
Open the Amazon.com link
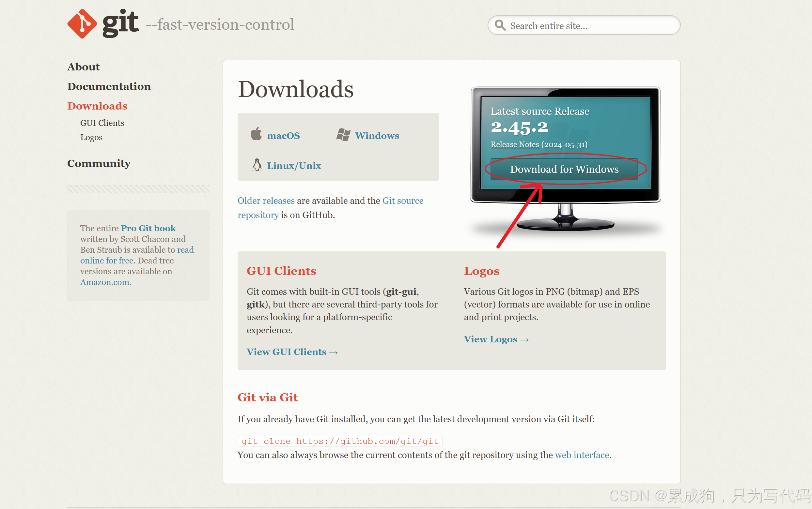(105, 282)
